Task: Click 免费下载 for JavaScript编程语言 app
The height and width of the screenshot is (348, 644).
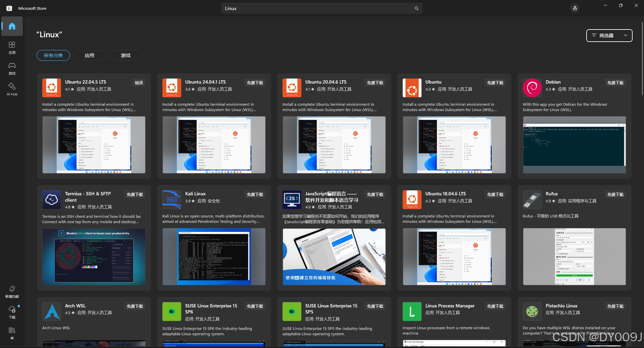Action: click(x=375, y=195)
